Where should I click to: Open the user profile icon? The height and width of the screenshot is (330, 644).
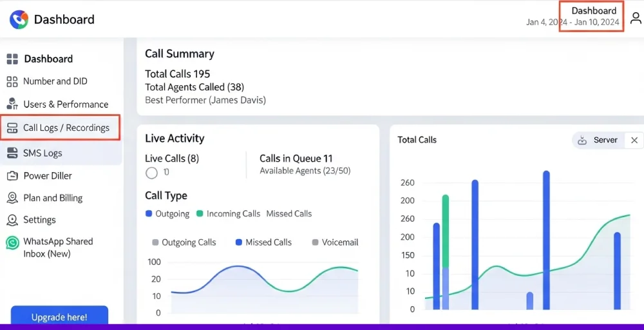(x=636, y=19)
